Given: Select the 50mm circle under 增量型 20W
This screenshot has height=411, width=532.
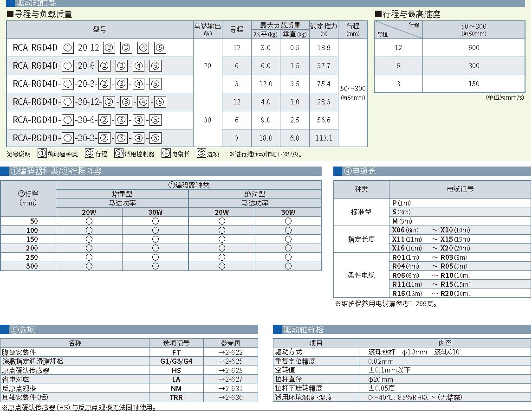Looking at the screenshot, I should (89, 221).
